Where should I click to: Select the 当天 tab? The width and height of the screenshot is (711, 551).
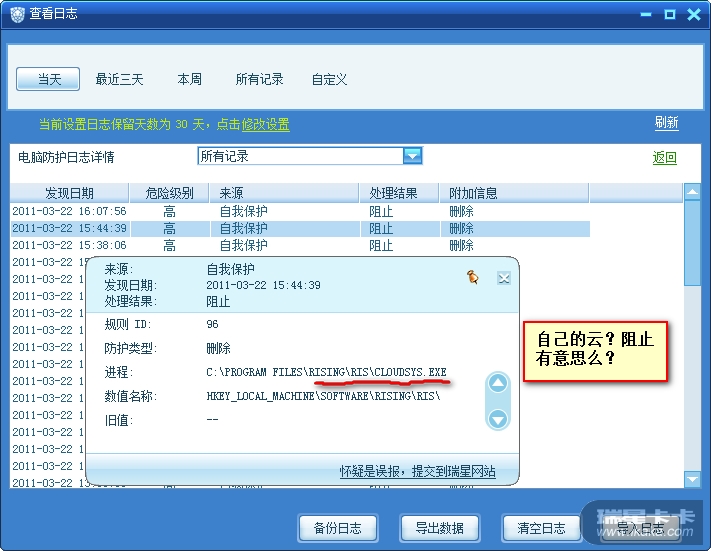(48, 79)
